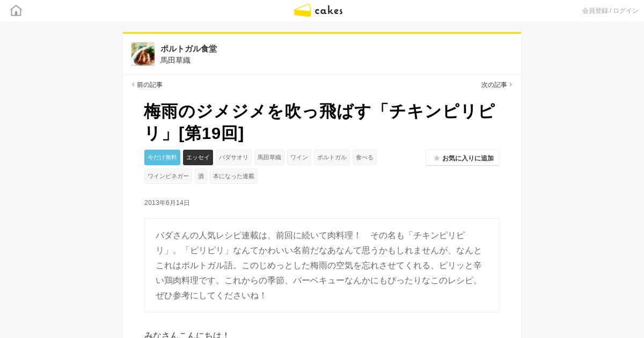Open the next article link 次の記事

494,85
